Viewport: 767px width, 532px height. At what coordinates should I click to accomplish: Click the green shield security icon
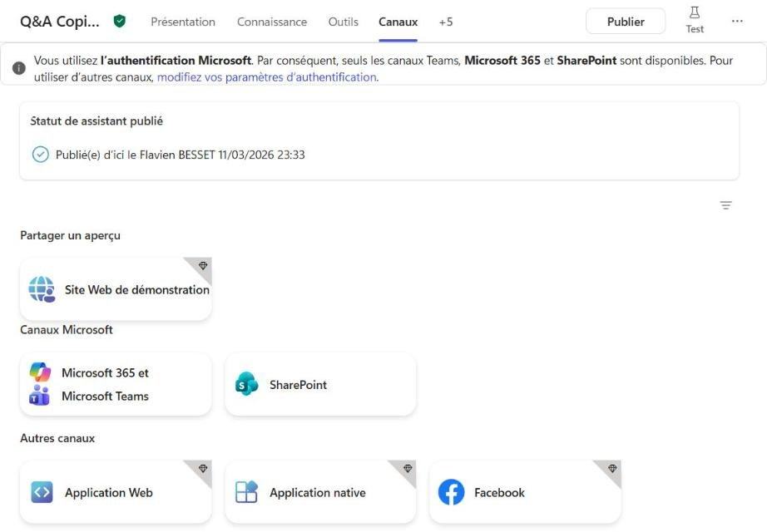click(x=119, y=21)
